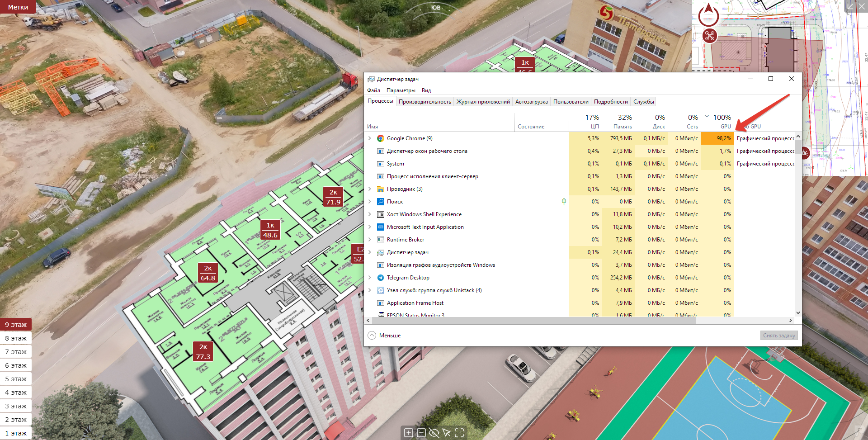This screenshot has height=440, width=868.
Task: Click the Снять задачу button
Action: (x=779, y=336)
